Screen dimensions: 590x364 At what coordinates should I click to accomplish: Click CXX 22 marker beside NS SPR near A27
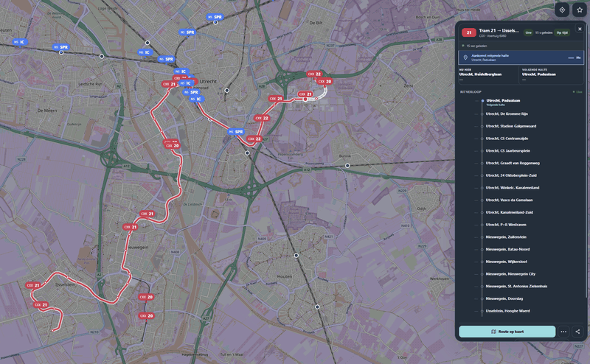click(x=255, y=139)
